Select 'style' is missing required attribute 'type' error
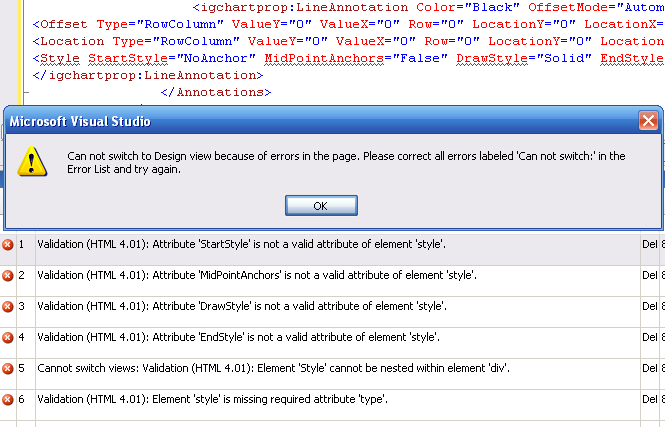This screenshot has height=427, width=665. point(212,399)
